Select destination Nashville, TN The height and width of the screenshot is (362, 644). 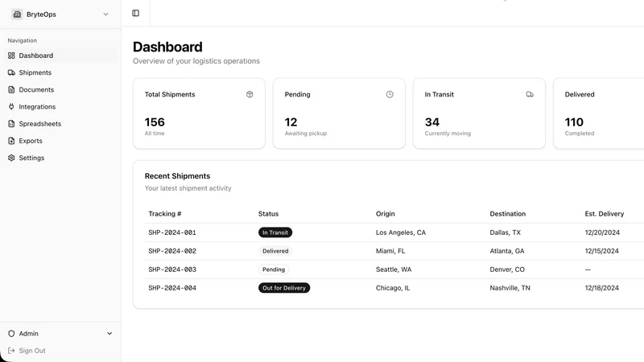pos(510,288)
